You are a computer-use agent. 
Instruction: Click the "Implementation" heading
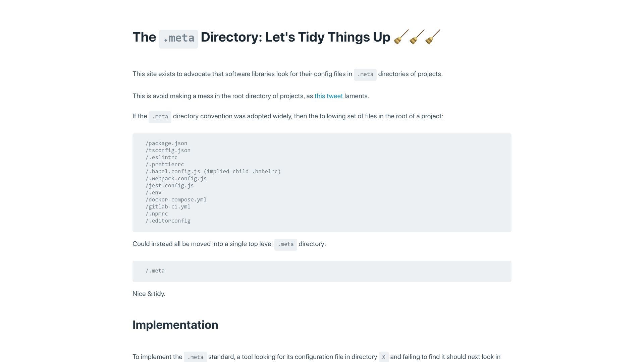[x=175, y=325]
